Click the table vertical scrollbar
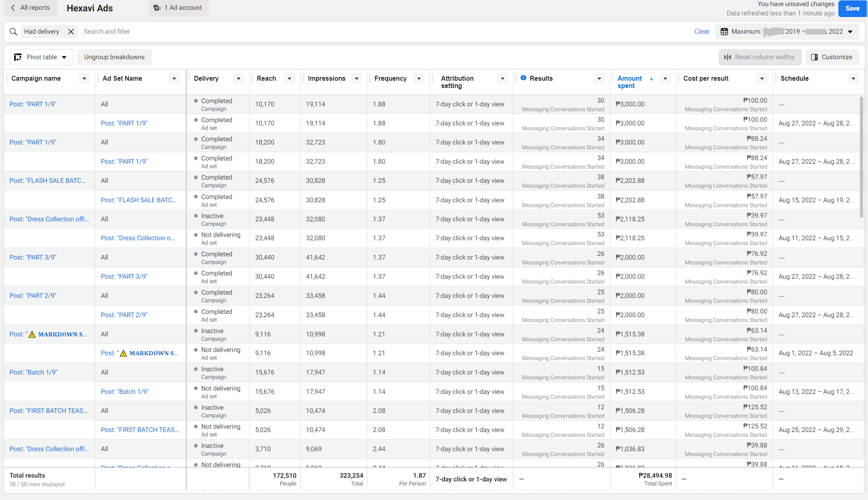 pos(862,157)
